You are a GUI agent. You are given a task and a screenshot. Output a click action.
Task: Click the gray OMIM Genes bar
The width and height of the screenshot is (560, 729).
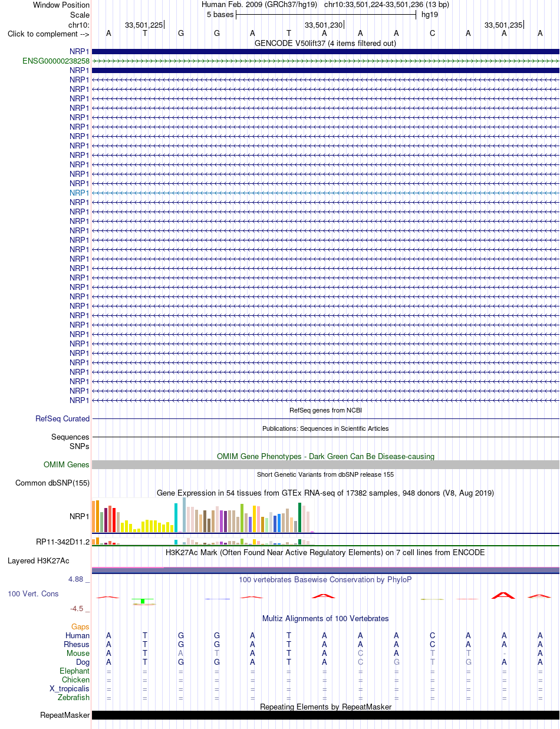tap(325, 465)
